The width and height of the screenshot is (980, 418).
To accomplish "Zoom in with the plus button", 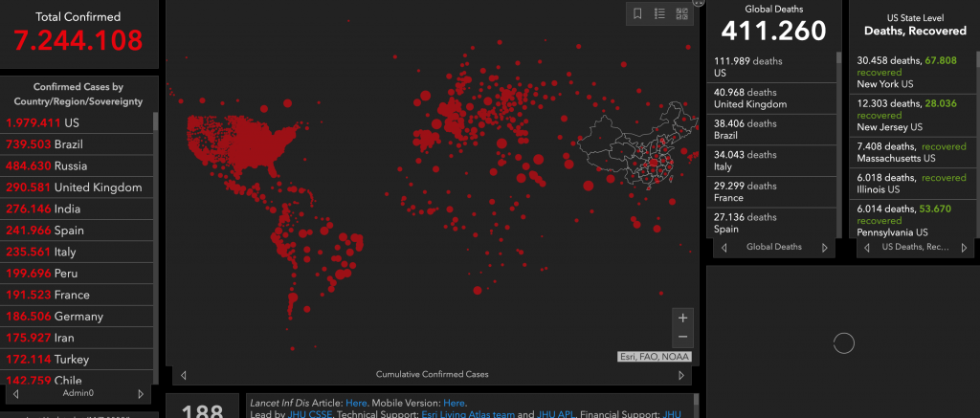I will [682, 318].
